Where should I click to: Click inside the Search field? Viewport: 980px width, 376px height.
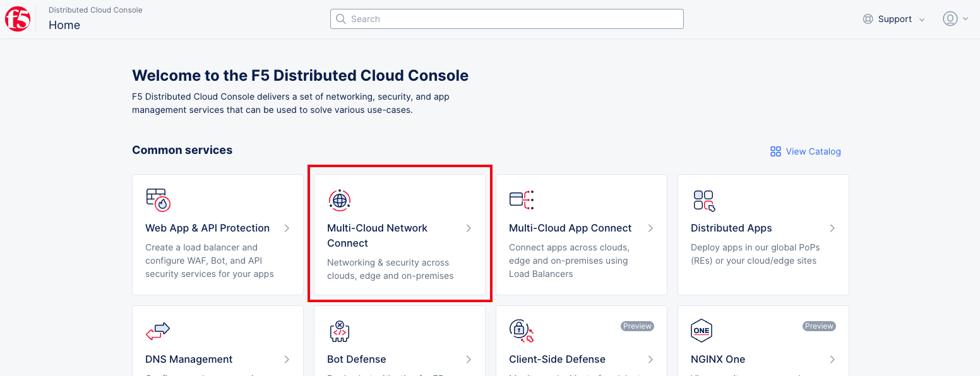click(505, 18)
